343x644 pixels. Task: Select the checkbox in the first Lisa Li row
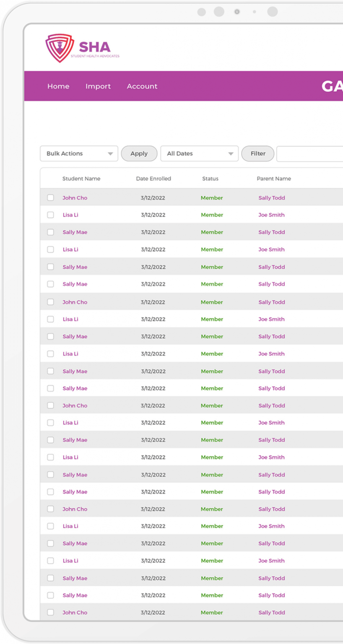coord(51,215)
